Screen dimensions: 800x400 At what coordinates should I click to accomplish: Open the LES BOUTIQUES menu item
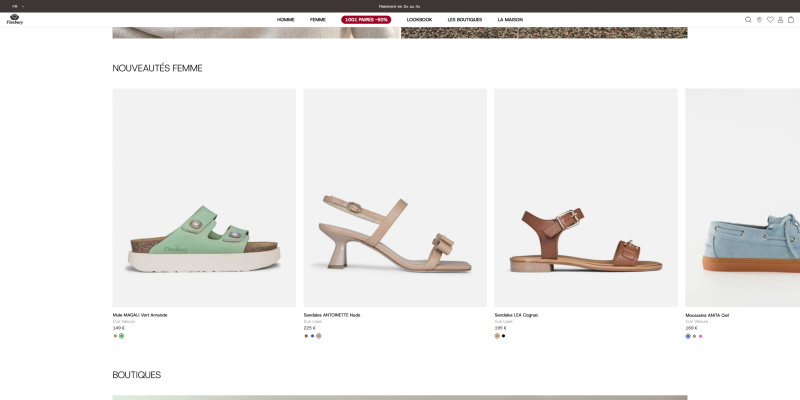pyautogui.click(x=465, y=19)
